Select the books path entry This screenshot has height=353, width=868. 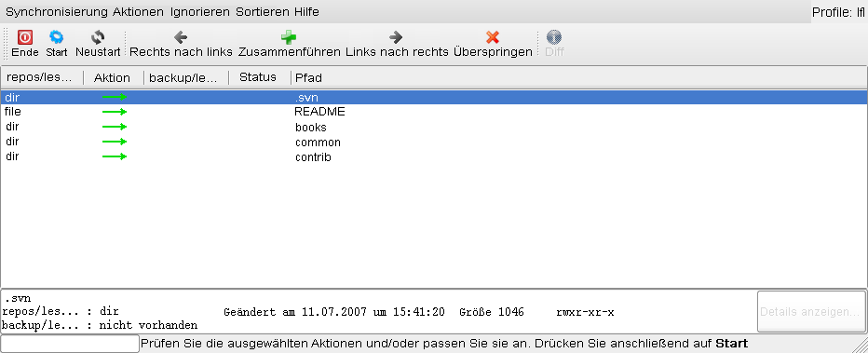(310, 128)
